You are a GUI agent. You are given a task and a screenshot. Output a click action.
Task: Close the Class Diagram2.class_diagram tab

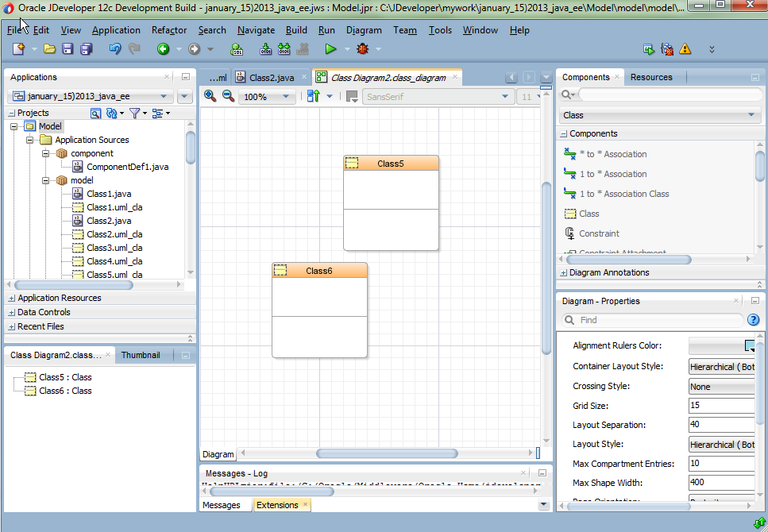[x=455, y=77]
